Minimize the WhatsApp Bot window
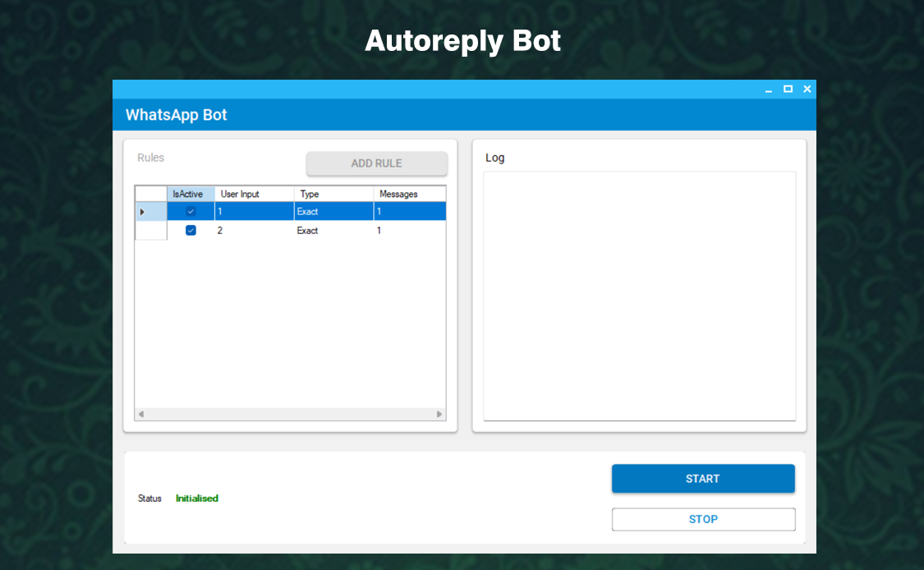Screen dimensions: 924x570 coord(769,89)
